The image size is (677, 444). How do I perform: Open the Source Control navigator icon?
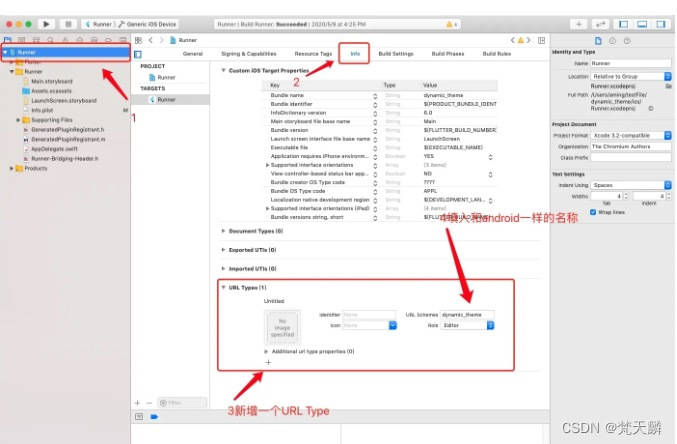point(22,40)
